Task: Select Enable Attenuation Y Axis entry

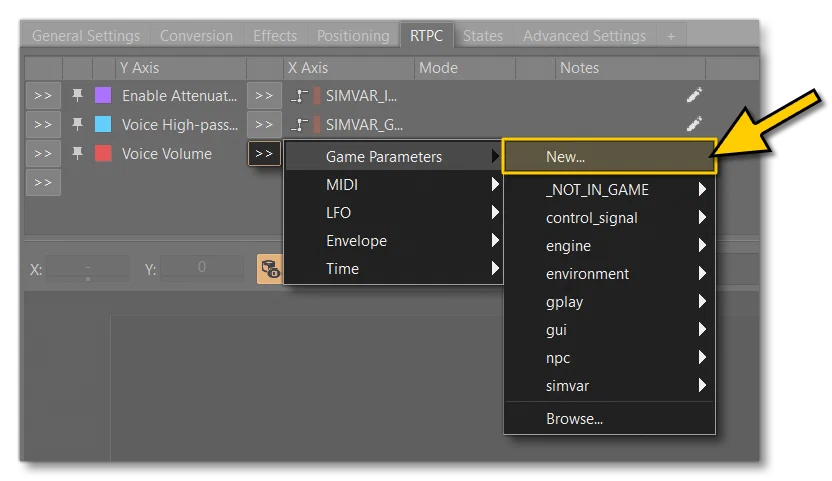Action: click(x=179, y=96)
